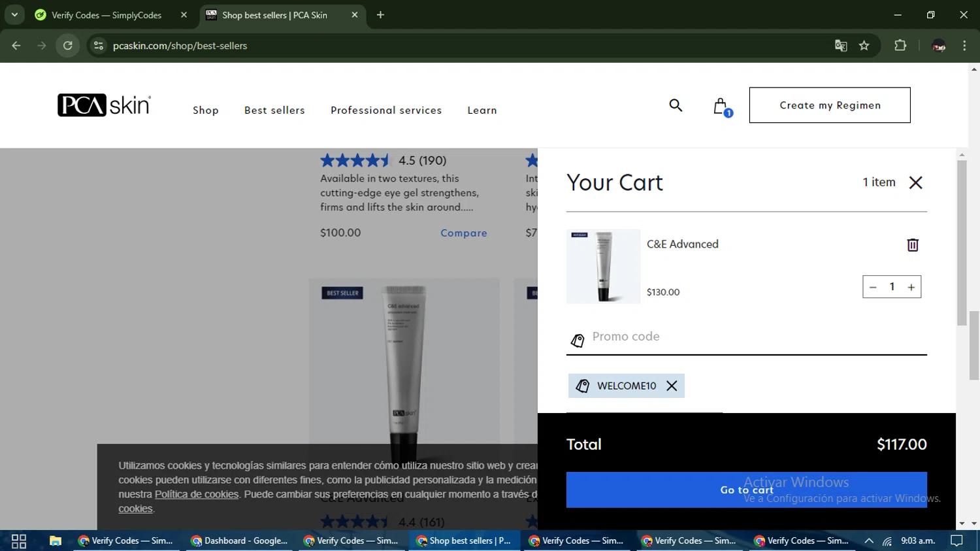Image resolution: width=980 pixels, height=551 pixels.
Task: Open a new browser tab
Action: point(380,15)
